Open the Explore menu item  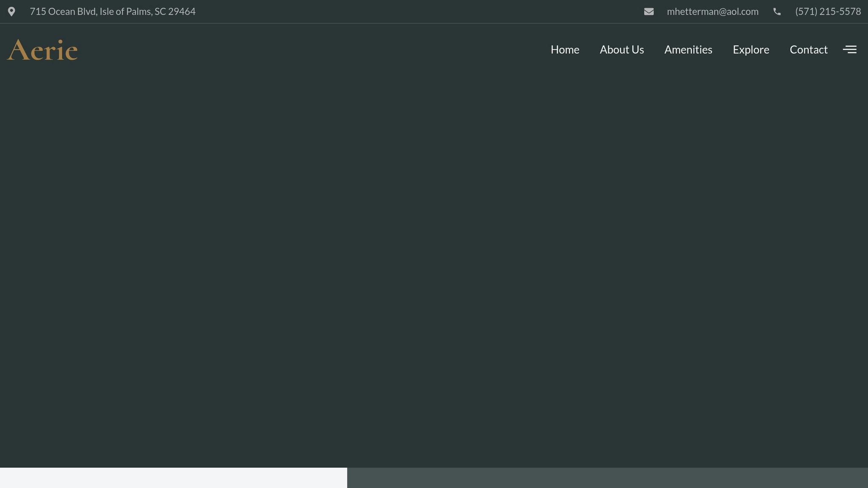[x=751, y=50]
